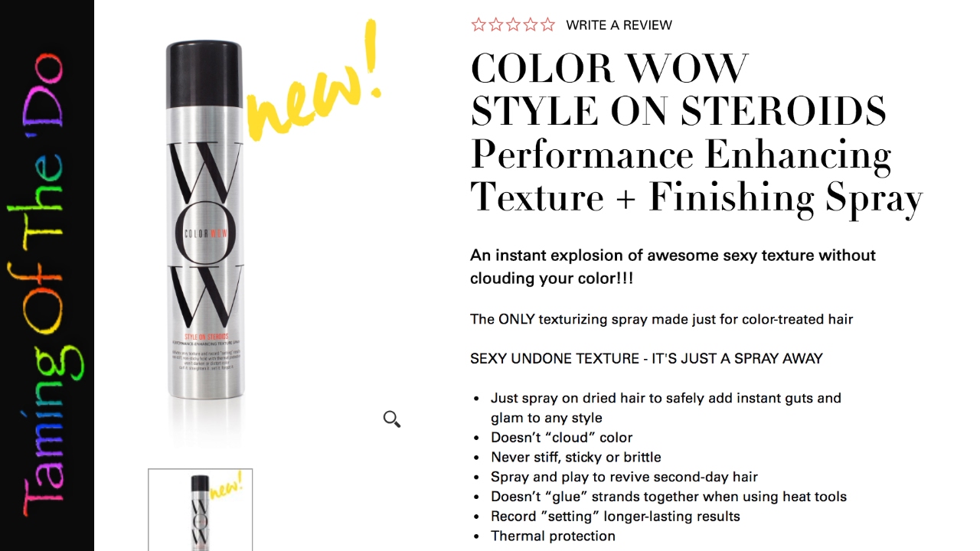Click the Sexy Undone Texture line
The height and width of the screenshot is (551, 980).
tap(646, 358)
